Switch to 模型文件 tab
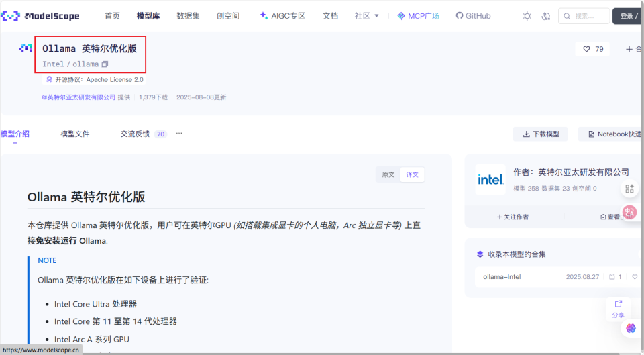The width and height of the screenshot is (644, 355). 74,134
